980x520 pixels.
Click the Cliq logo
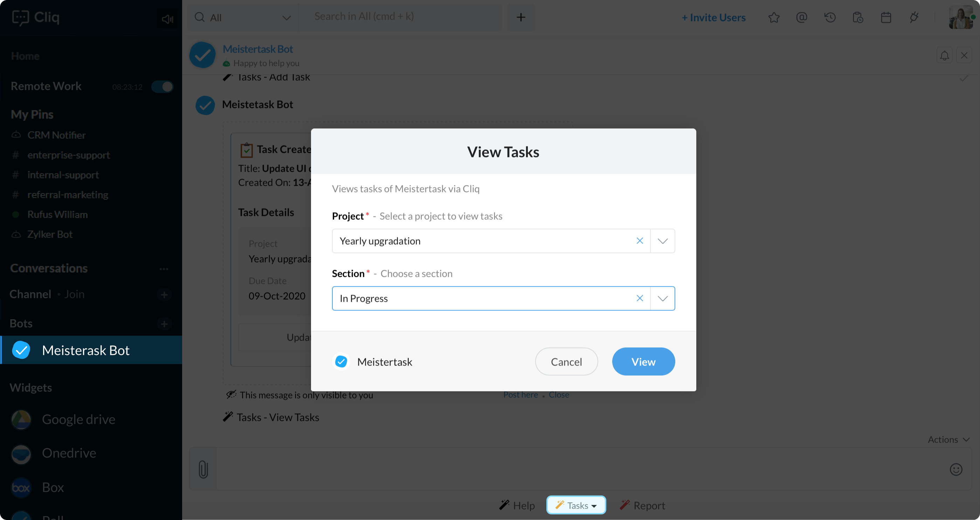tap(35, 17)
